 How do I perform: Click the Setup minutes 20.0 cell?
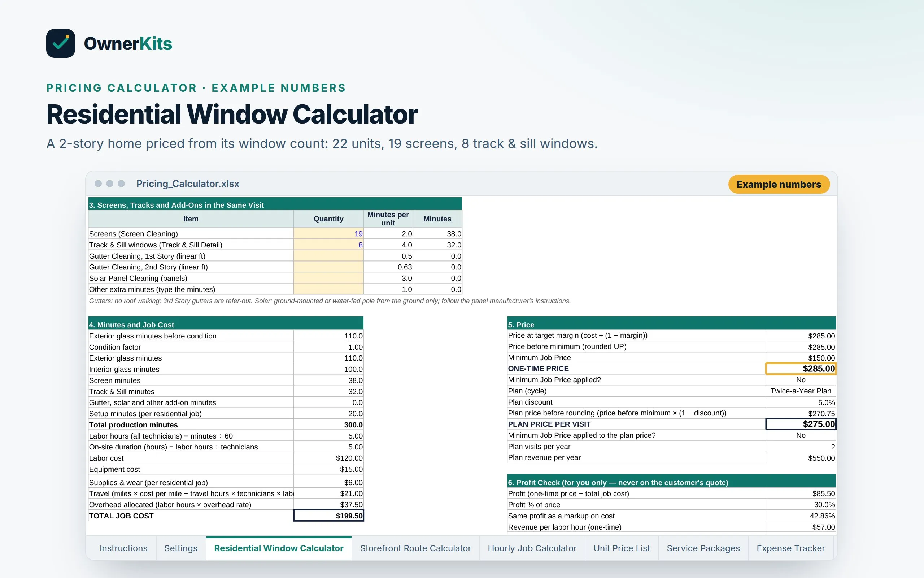click(x=328, y=414)
